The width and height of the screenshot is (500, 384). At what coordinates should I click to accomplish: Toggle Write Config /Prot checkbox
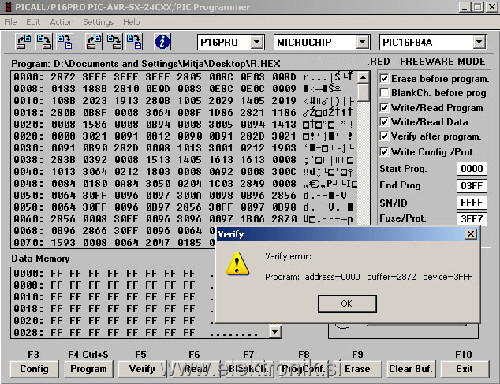point(384,152)
